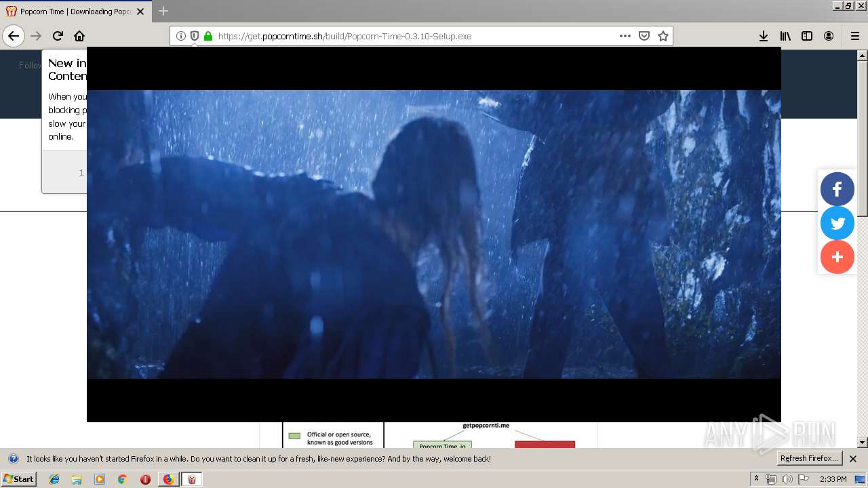
Task: Open Action Center flag icon
Action: (x=804, y=479)
